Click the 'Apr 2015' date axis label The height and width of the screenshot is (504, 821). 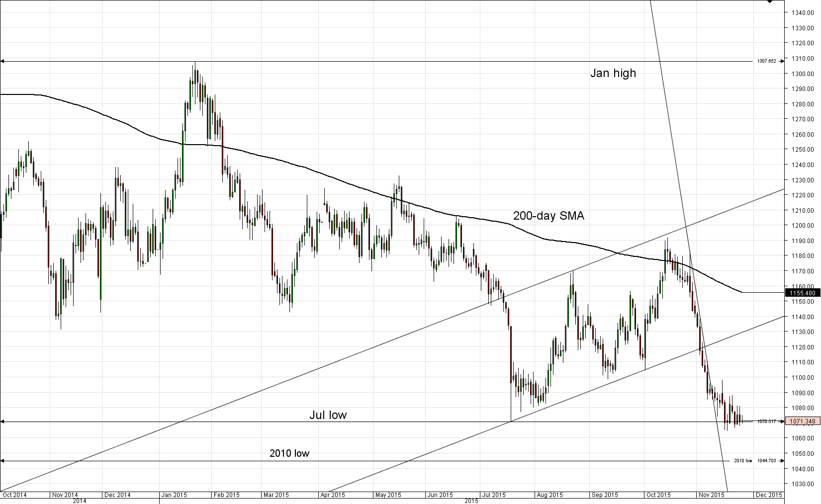(333, 495)
